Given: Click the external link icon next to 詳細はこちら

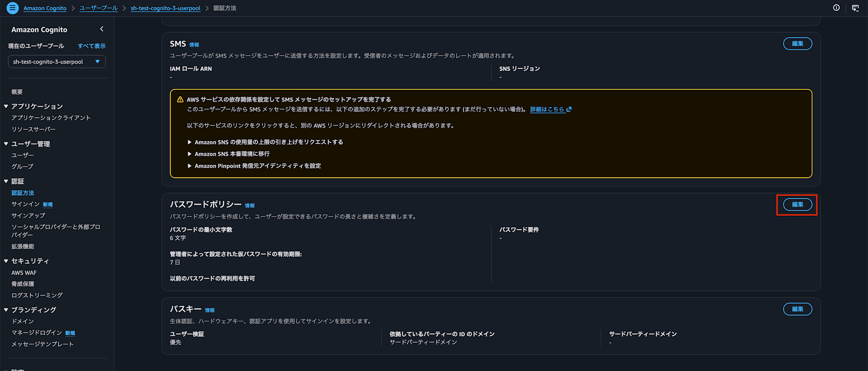Looking at the screenshot, I should pyautogui.click(x=569, y=109).
